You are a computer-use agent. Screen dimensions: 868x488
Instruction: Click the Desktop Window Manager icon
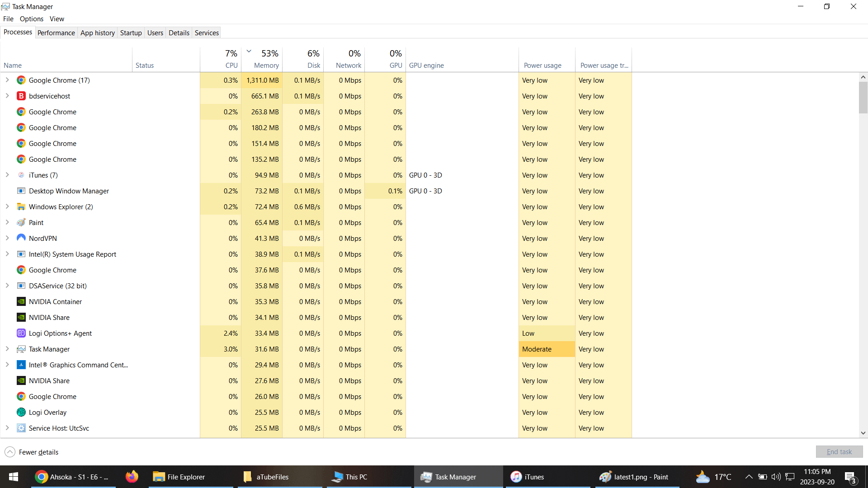tap(21, 191)
